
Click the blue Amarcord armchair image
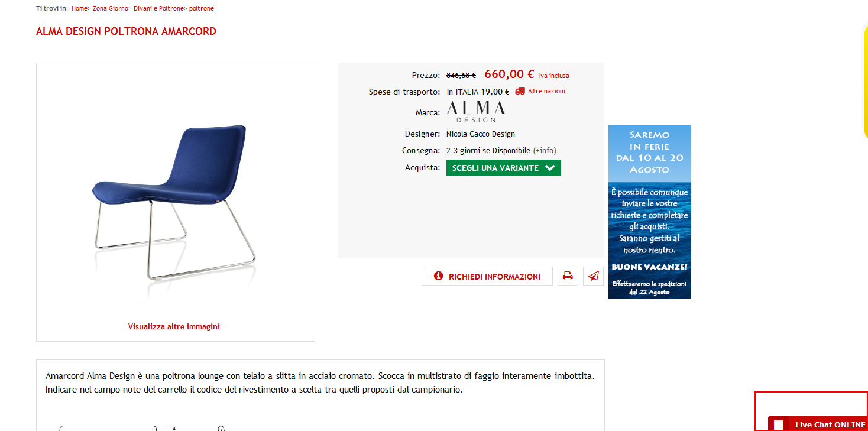(x=175, y=201)
